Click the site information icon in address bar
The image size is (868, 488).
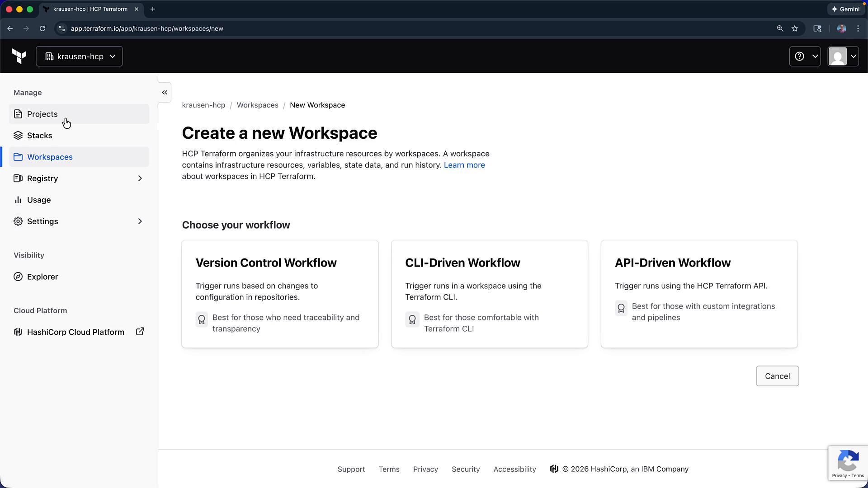point(62,28)
